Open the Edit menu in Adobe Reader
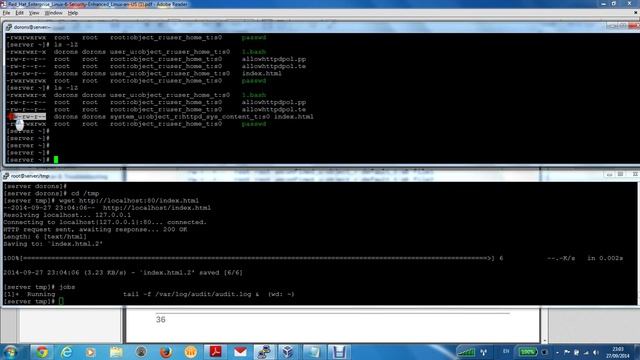The height and width of the screenshot is (360, 640). [19, 13]
